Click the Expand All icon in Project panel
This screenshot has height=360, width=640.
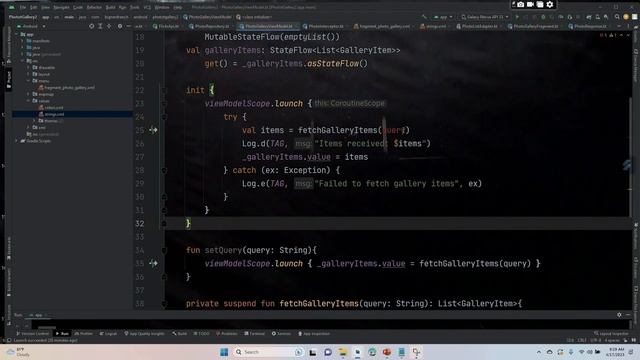click(100, 26)
